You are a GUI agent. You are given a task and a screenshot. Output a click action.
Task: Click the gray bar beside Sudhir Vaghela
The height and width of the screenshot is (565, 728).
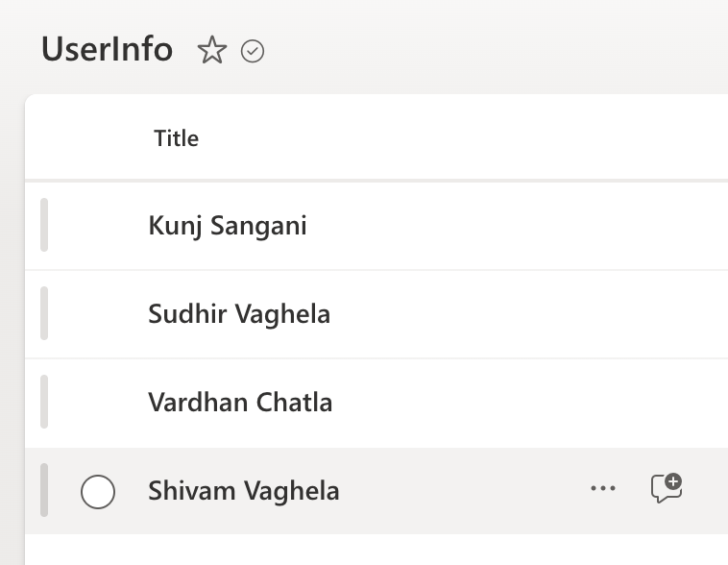(44, 313)
